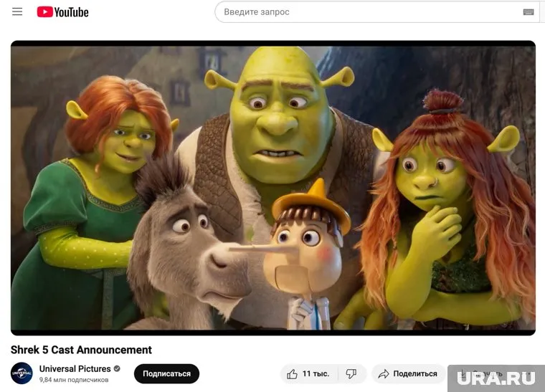Open the Universal Pictures channel avatar
Viewport: 545px width, 392px height.
coord(22,373)
